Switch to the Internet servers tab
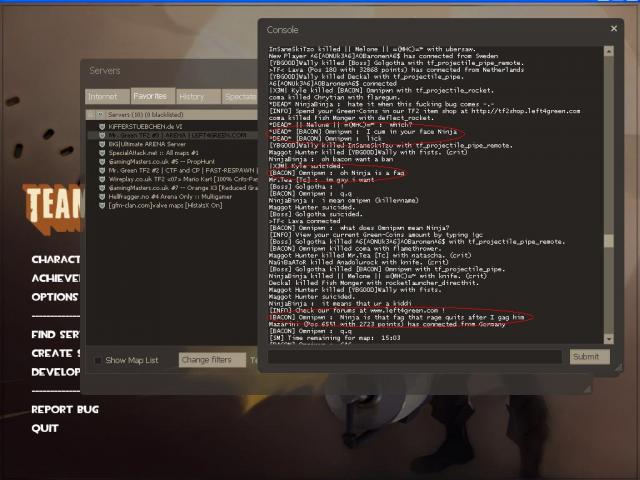 pyautogui.click(x=103, y=97)
